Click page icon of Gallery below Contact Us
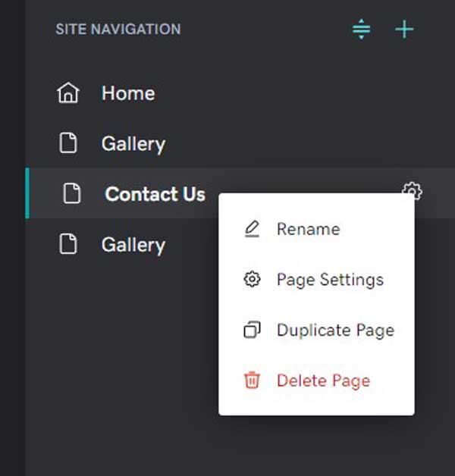Viewport: 455px width, 476px height. 68,244
